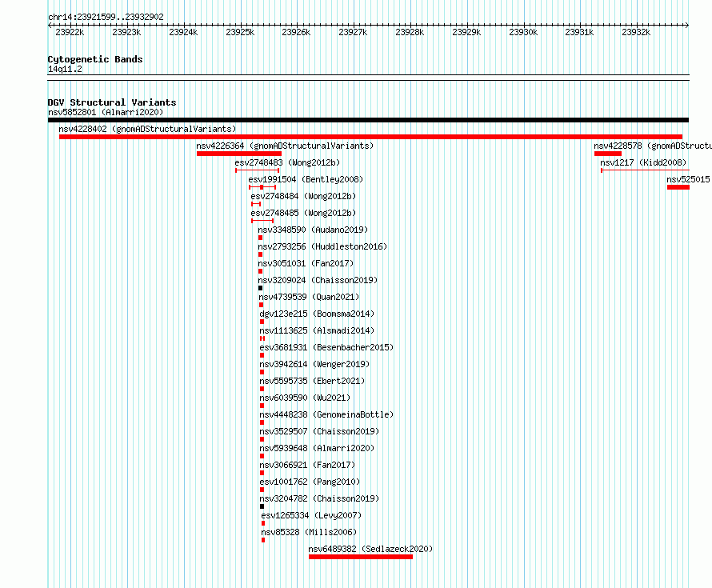Select esv1265334 (Levy2007) label
This screenshot has width=712, height=588.
point(311,515)
